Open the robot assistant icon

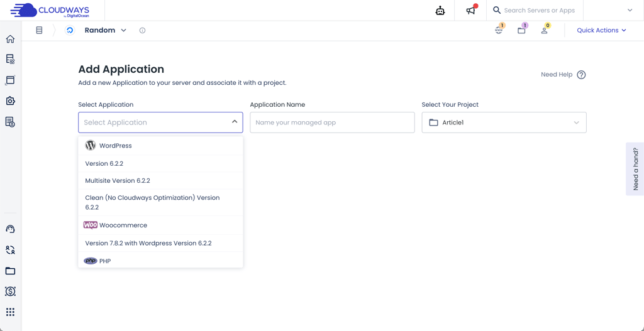click(x=440, y=11)
